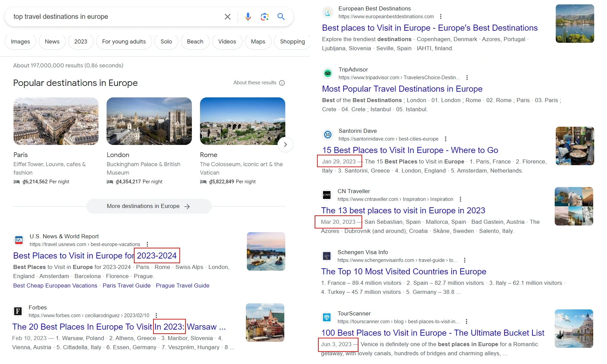Open the three-dot menu for the U.S. News result
This screenshot has height=364, width=607.
pyautogui.click(x=147, y=244)
